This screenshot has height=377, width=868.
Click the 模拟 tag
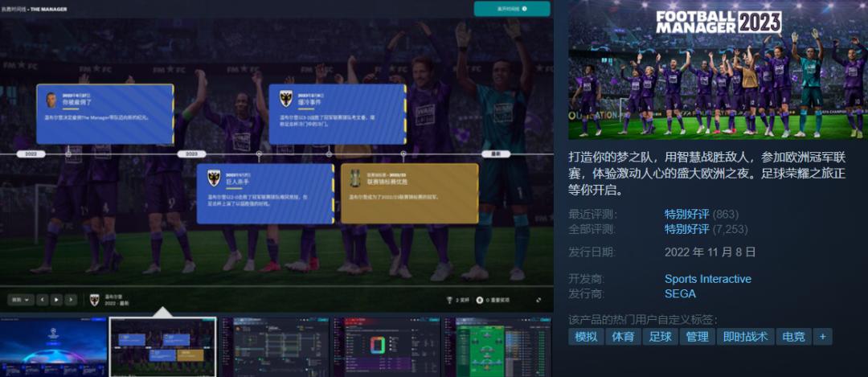(x=586, y=337)
